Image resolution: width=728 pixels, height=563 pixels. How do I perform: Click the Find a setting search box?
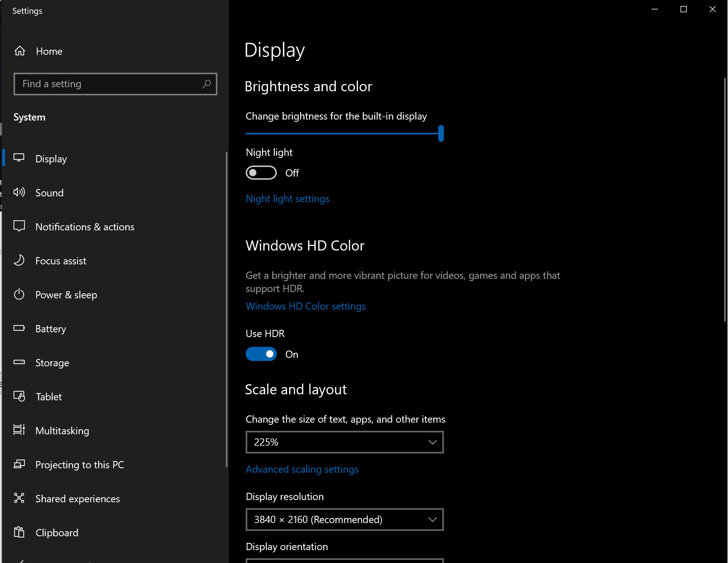(107, 84)
